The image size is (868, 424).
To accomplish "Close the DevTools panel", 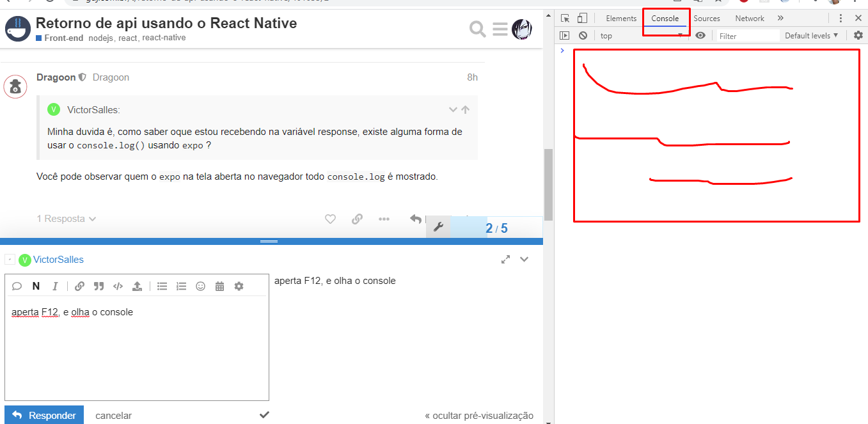I will pyautogui.click(x=858, y=19).
